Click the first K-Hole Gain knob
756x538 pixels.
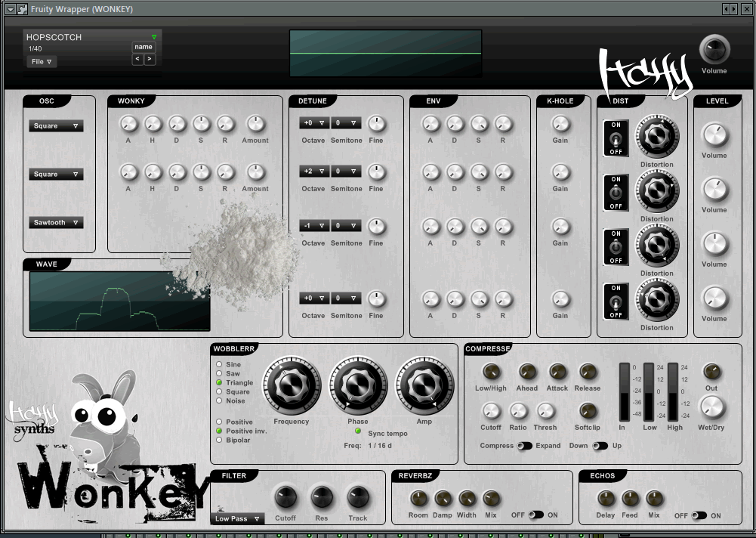(560, 125)
